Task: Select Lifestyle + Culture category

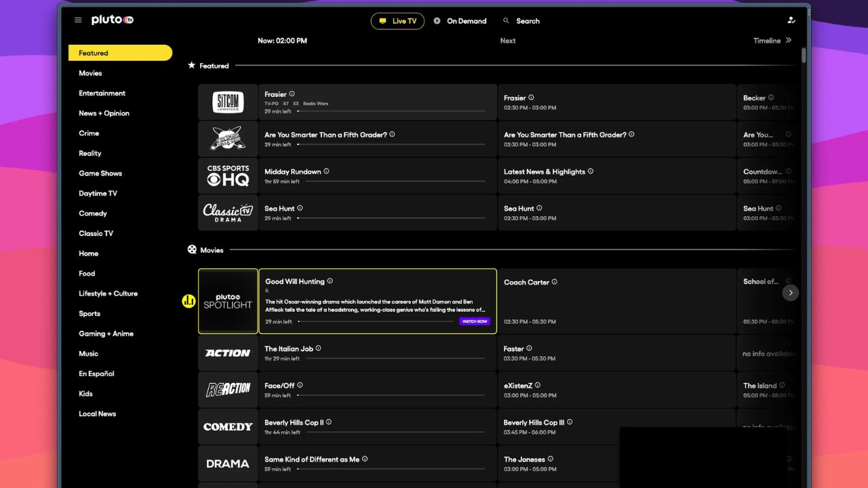Action: pos(108,293)
